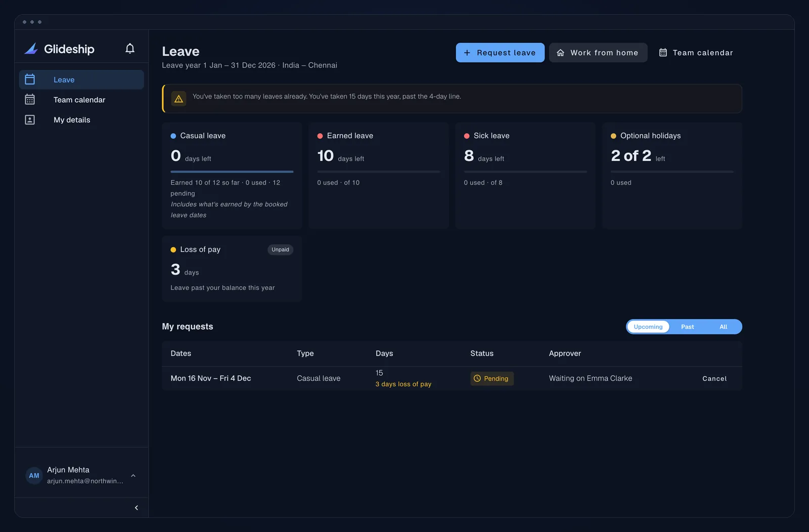Click calendar icon beside Team calendar header button
The image size is (809, 532).
tap(663, 53)
